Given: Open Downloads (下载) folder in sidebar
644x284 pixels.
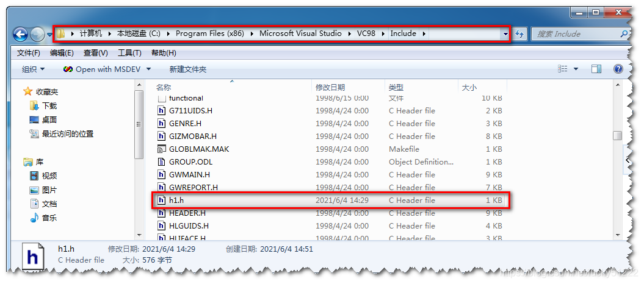Looking at the screenshot, I should pyautogui.click(x=49, y=105).
